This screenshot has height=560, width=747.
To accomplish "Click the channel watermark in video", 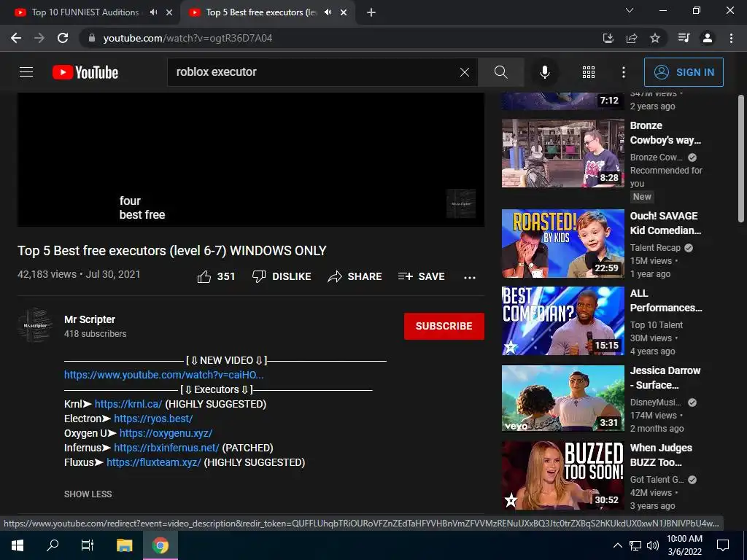I will point(461,203).
